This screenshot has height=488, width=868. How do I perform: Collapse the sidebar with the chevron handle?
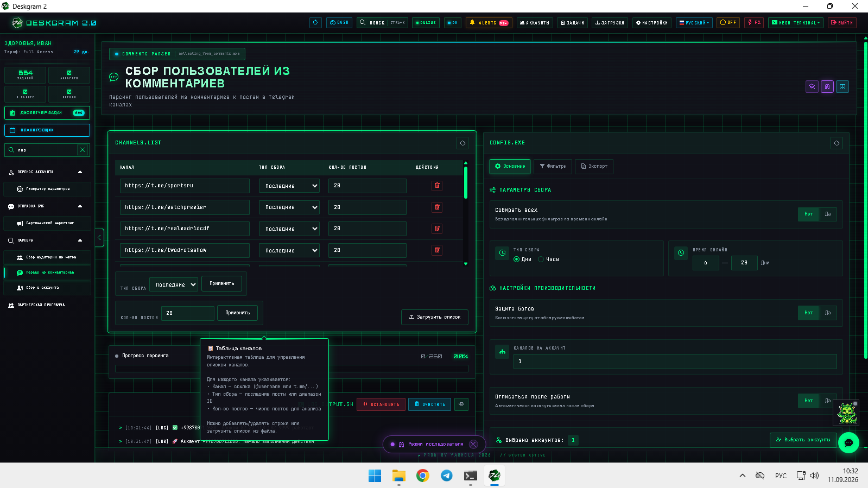pyautogui.click(x=99, y=238)
